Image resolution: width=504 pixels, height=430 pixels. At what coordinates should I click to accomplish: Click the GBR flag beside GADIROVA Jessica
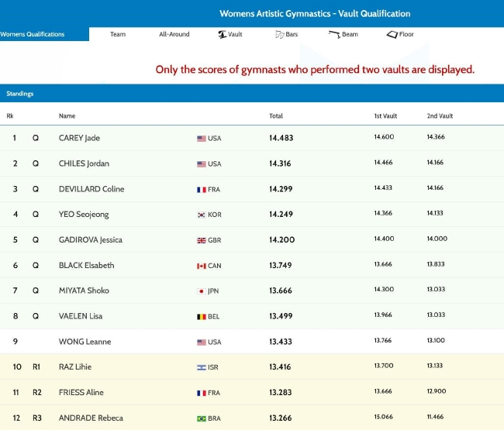(202, 240)
